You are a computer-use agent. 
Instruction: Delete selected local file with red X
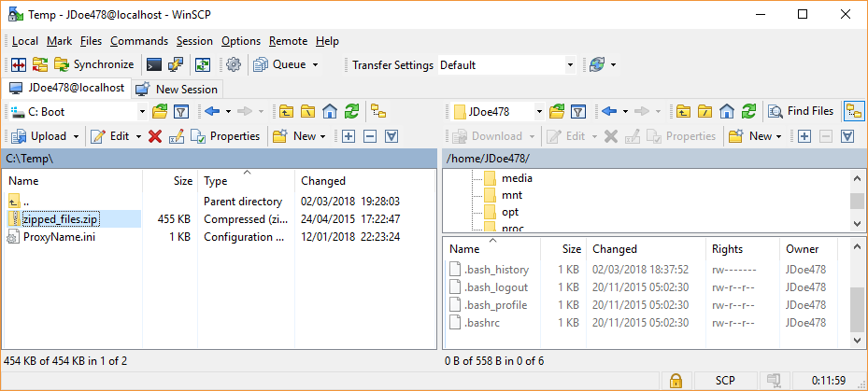pos(155,136)
